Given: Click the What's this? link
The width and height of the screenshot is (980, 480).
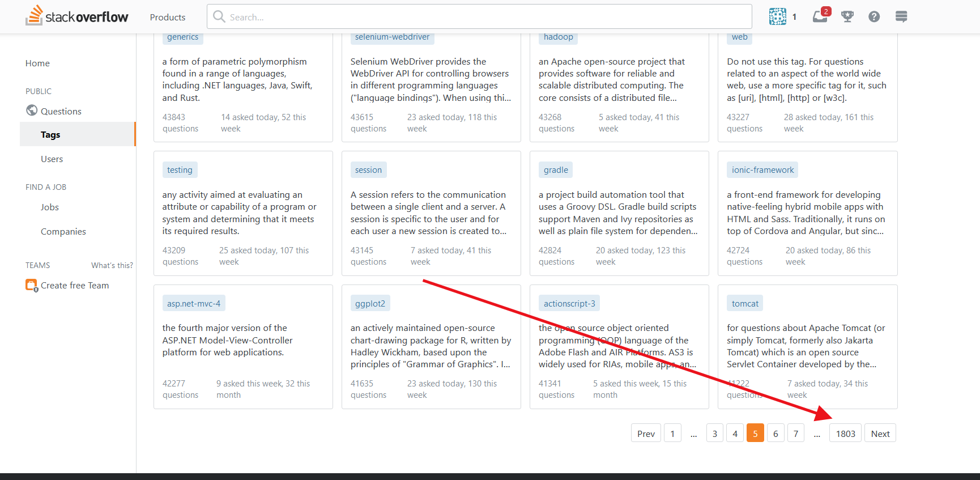Looking at the screenshot, I should (x=112, y=265).
